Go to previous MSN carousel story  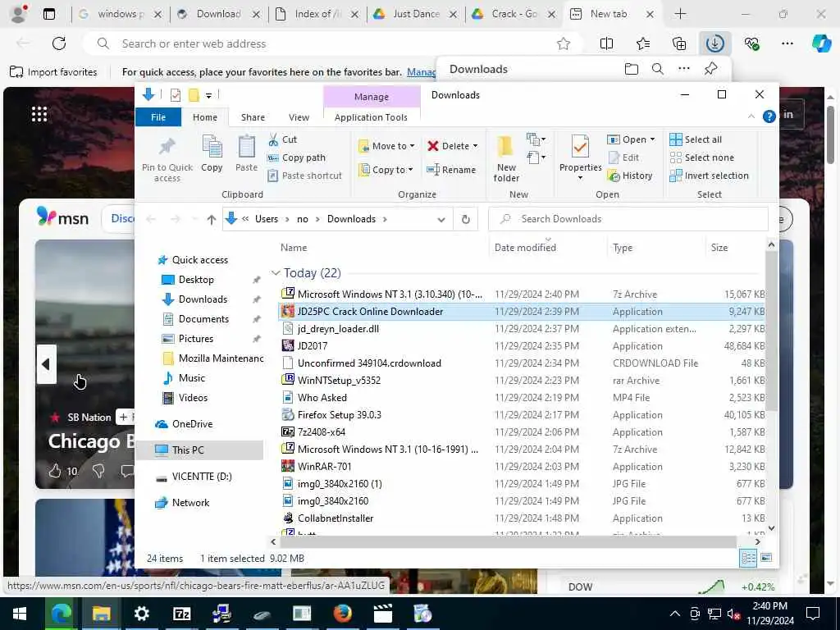coord(46,364)
